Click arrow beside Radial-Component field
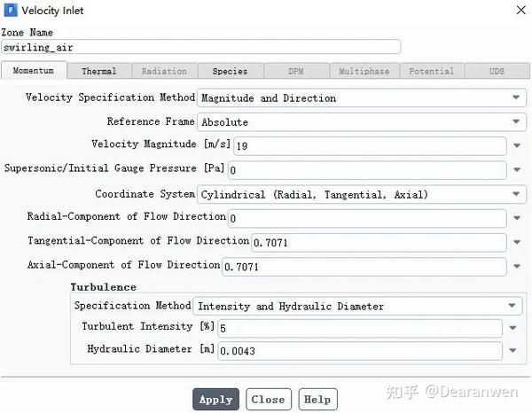This screenshot has width=532, height=413. click(x=517, y=218)
